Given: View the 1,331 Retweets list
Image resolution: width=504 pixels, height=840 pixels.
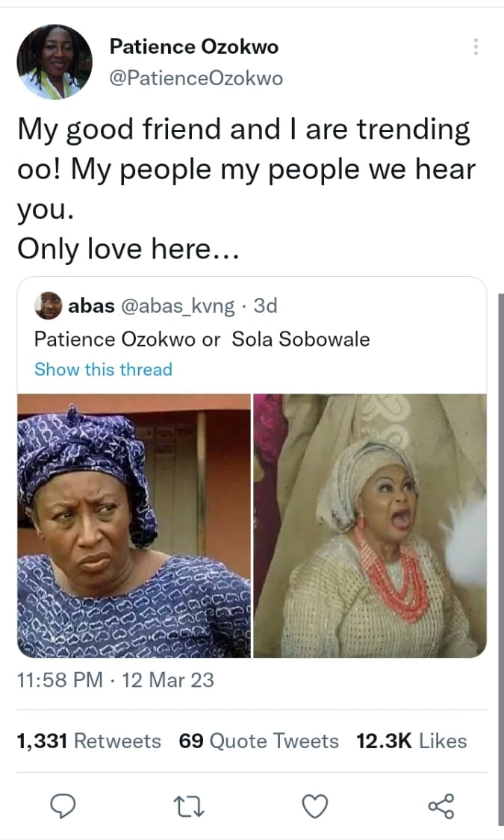Looking at the screenshot, I should click(x=88, y=741).
